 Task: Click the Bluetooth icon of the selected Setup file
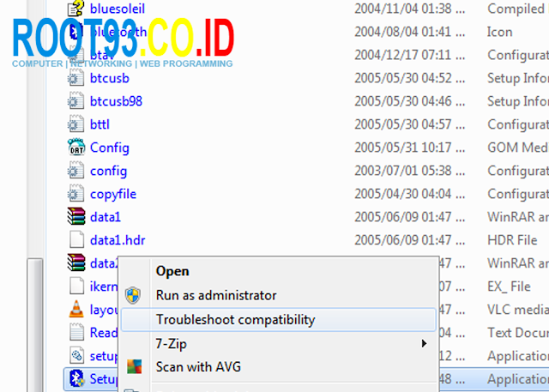pos(76,378)
